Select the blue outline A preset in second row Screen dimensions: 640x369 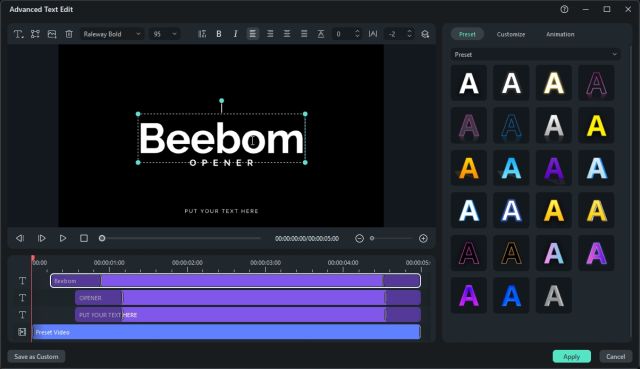[511, 125]
